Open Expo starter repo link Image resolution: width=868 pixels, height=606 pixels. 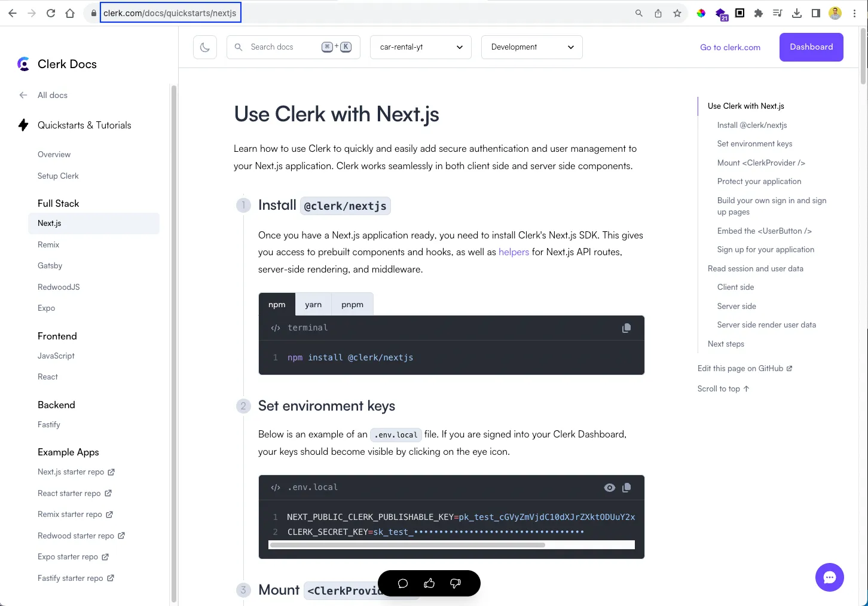[73, 556]
